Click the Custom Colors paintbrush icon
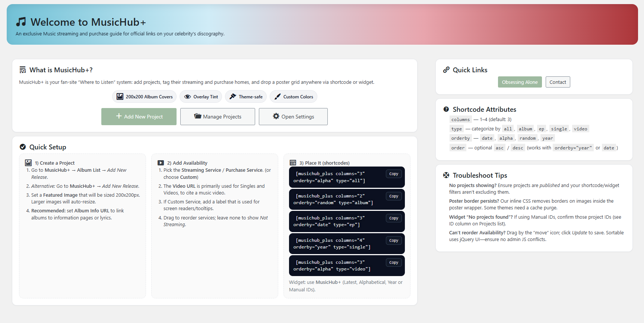 [277, 97]
